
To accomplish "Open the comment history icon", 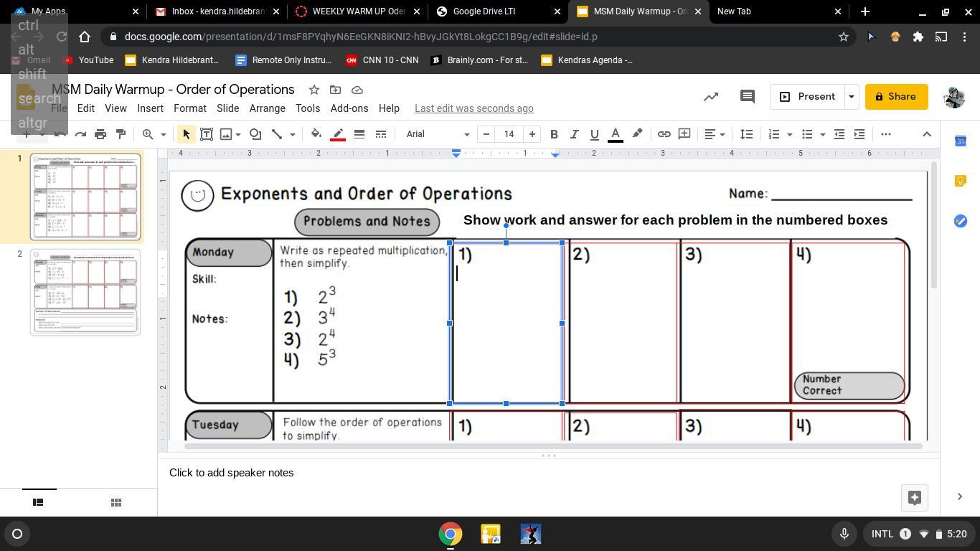I will point(747,97).
